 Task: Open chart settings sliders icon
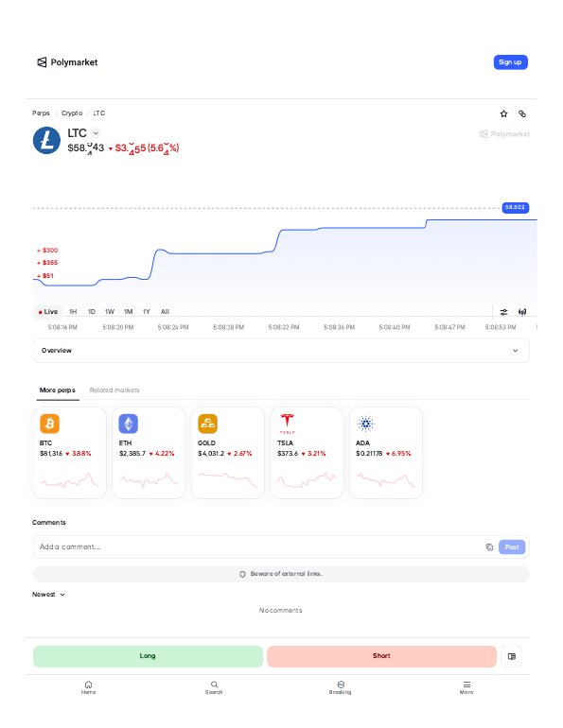tap(503, 312)
